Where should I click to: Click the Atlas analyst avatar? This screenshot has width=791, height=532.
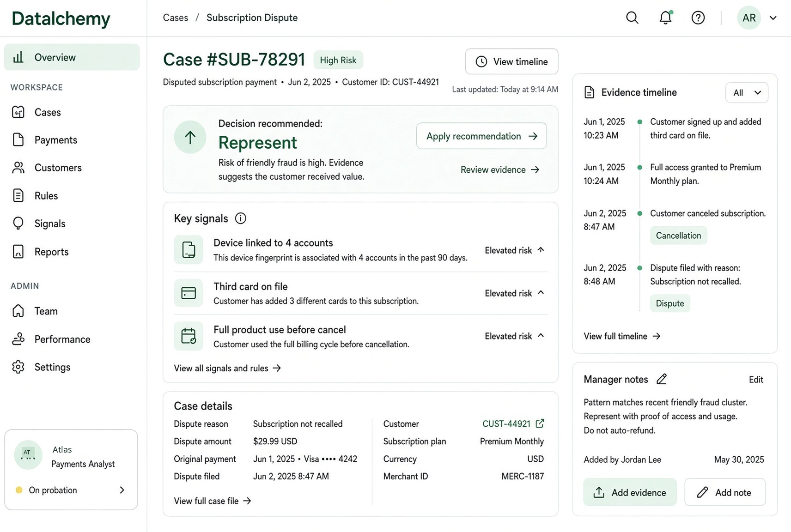28,454
